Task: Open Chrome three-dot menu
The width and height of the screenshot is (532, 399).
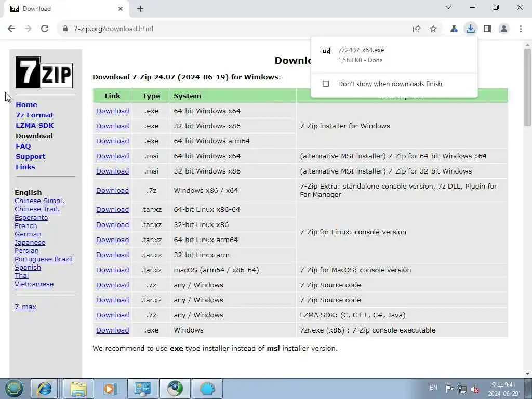Action: click(x=521, y=29)
